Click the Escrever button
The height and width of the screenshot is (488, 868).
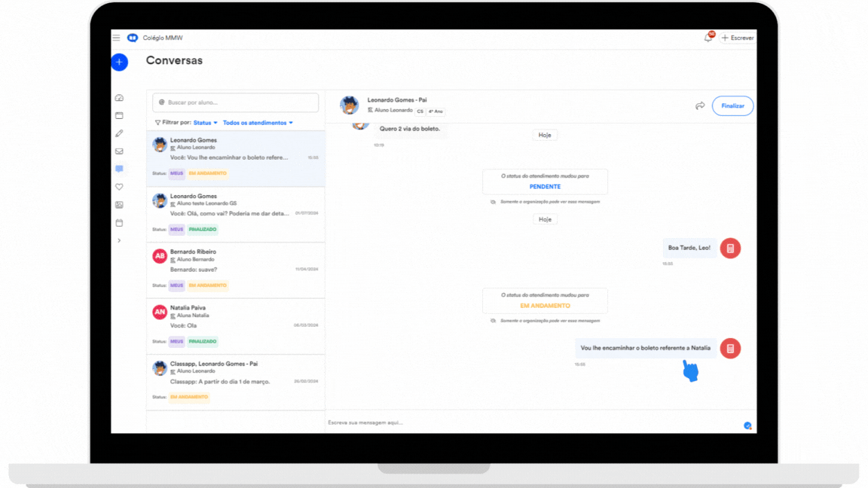(738, 38)
